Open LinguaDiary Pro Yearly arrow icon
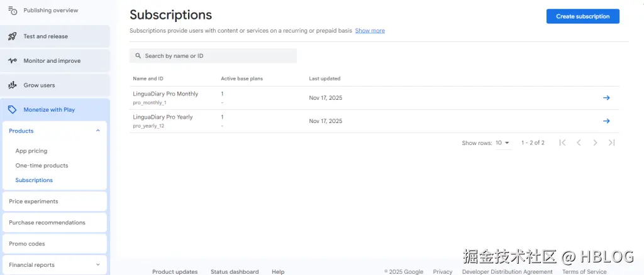644x275 pixels. click(606, 121)
